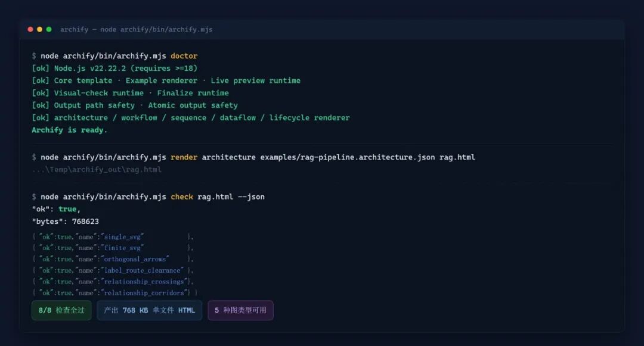Click the '"ok": true,' result line

coord(56,209)
